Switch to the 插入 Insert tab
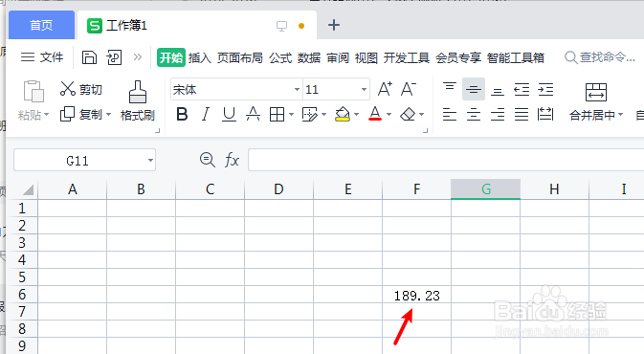Screen dimensions: 644x354 tap(200, 58)
